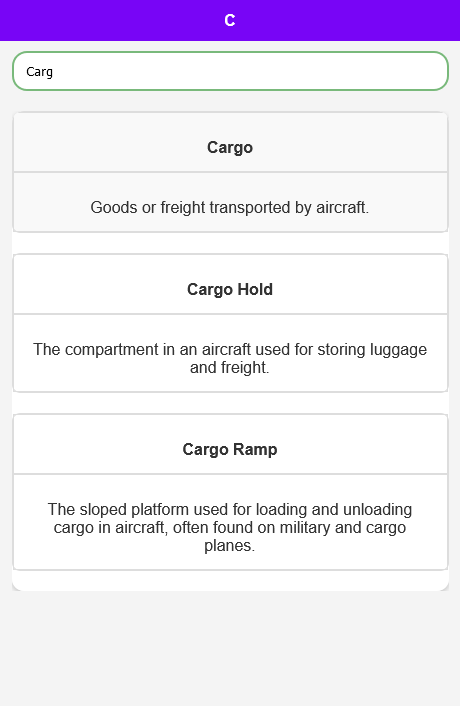This screenshot has height=706, width=460.
Task: Click the word "sloped" in Cargo Ramp definition
Action: click(x=104, y=510)
